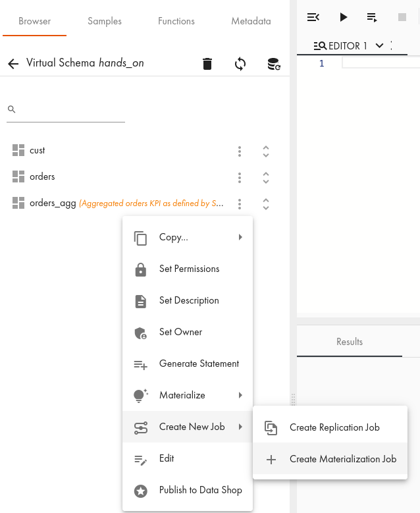
Task: Expand the orders_agg view details
Action: (x=266, y=204)
